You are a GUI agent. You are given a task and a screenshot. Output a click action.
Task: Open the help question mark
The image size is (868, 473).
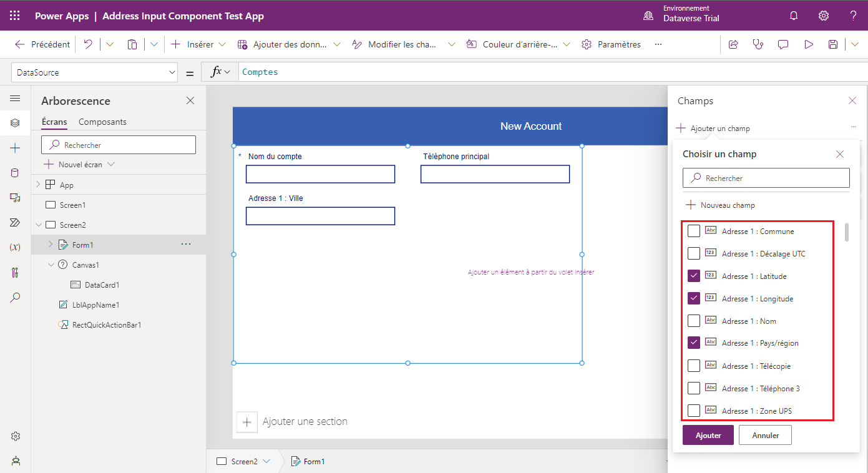point(853,16)
